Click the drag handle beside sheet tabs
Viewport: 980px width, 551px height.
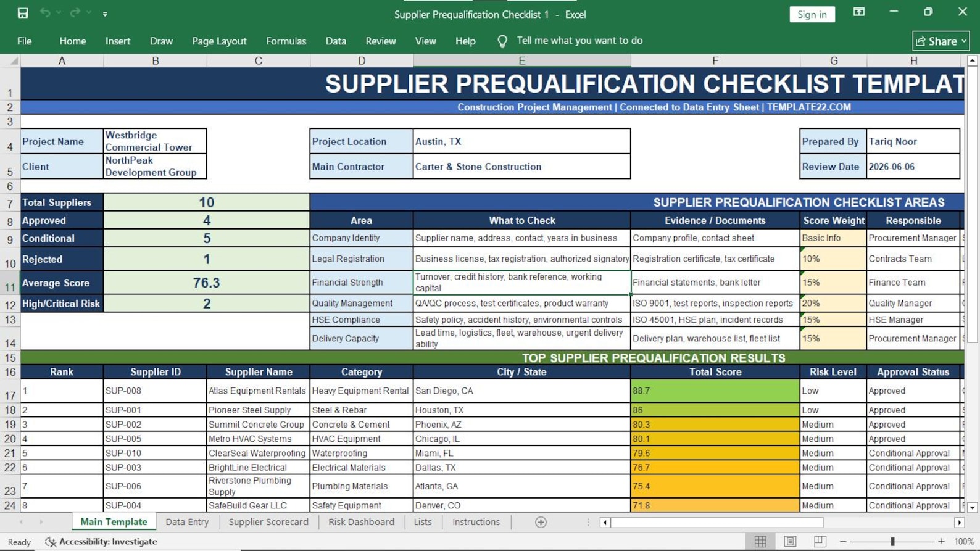click(588, 523)
